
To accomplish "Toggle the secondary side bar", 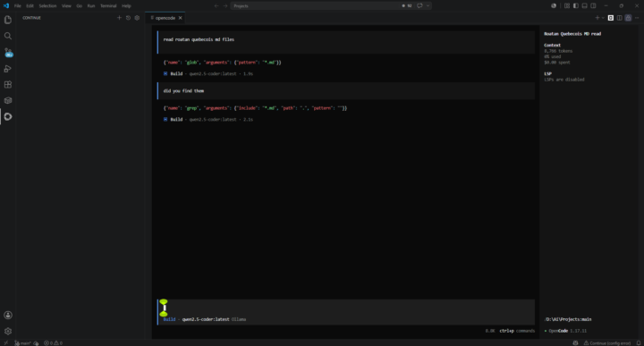I will pyautogui.click(x=594, y=5).
